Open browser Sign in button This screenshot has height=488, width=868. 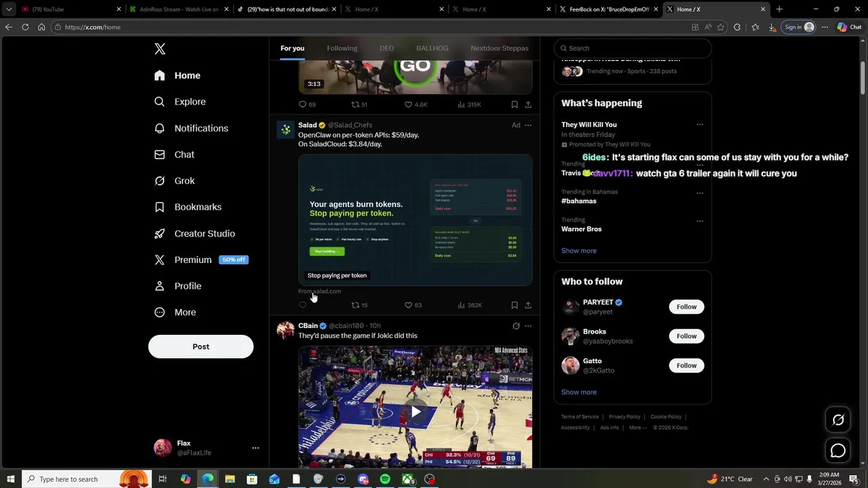[x=799, y=27]
